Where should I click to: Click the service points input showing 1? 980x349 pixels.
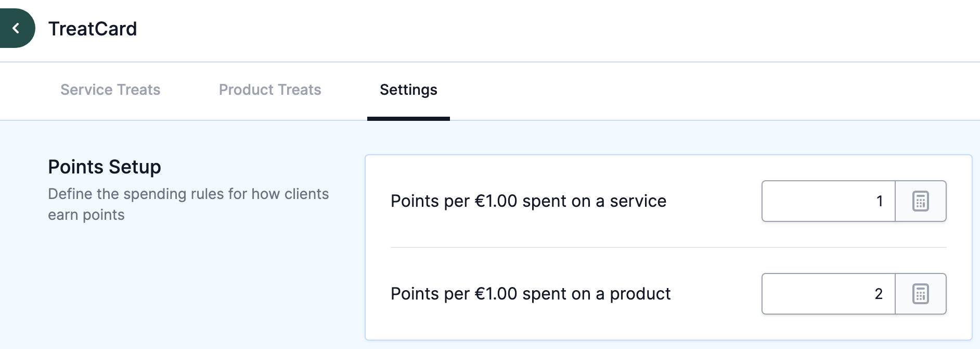[x=829, y=201]
